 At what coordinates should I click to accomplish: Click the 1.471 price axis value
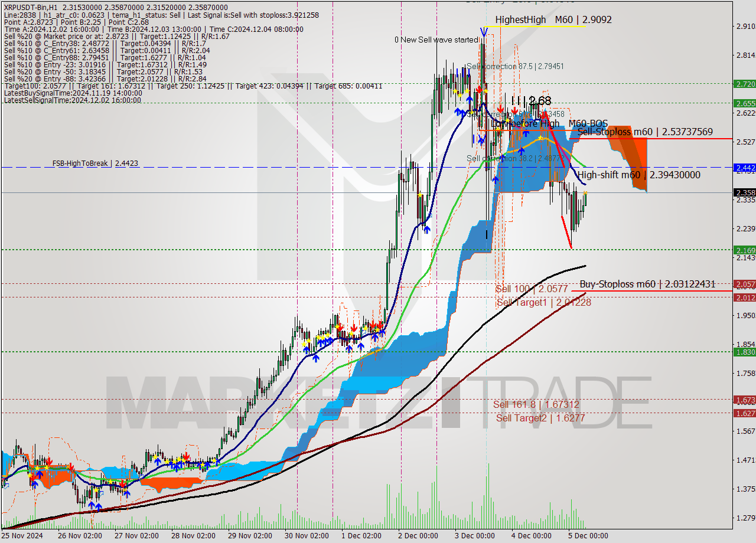746,459
